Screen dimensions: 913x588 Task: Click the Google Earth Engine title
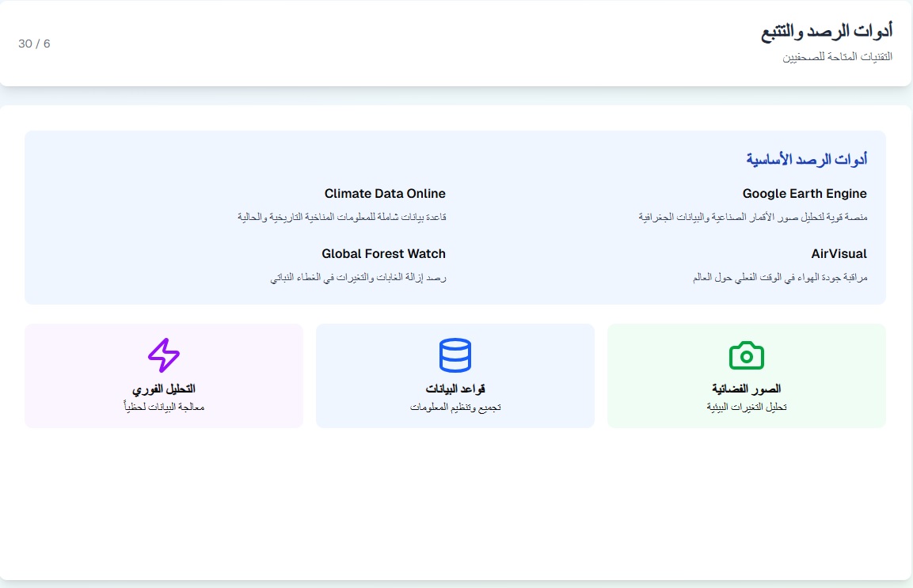click(805, 193)
